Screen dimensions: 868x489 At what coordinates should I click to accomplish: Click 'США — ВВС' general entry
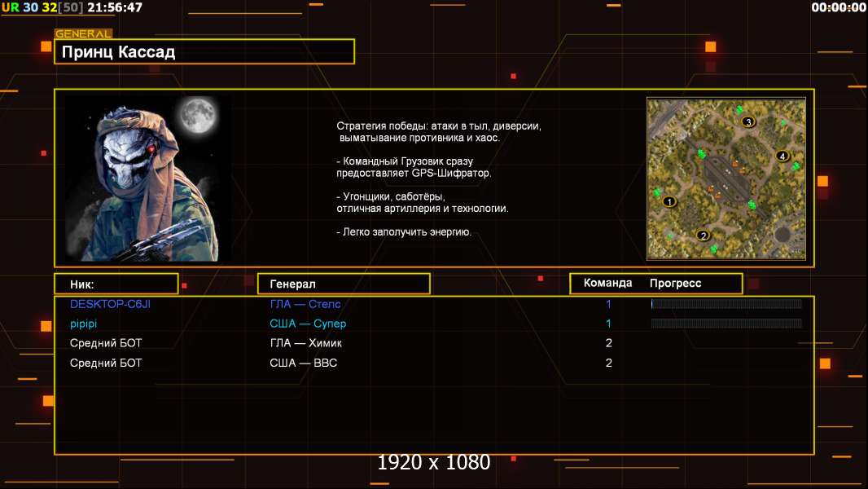pos(304,363)
